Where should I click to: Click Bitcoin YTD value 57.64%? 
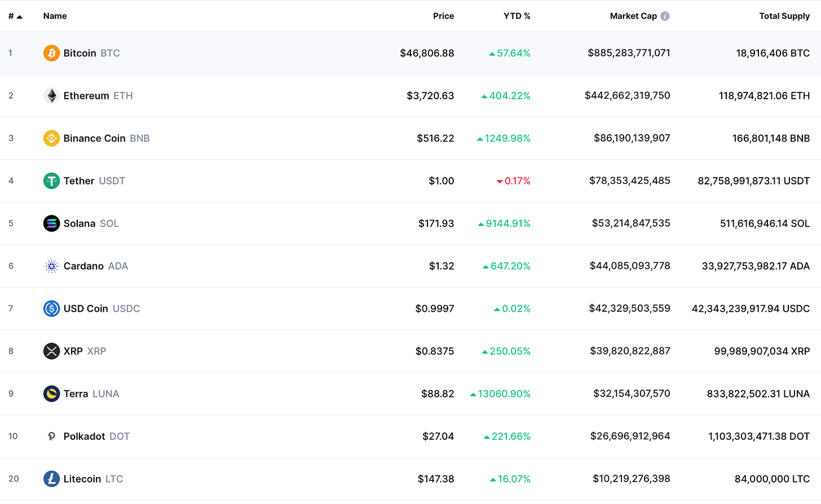pyautogui.click(x=510, y=53)
